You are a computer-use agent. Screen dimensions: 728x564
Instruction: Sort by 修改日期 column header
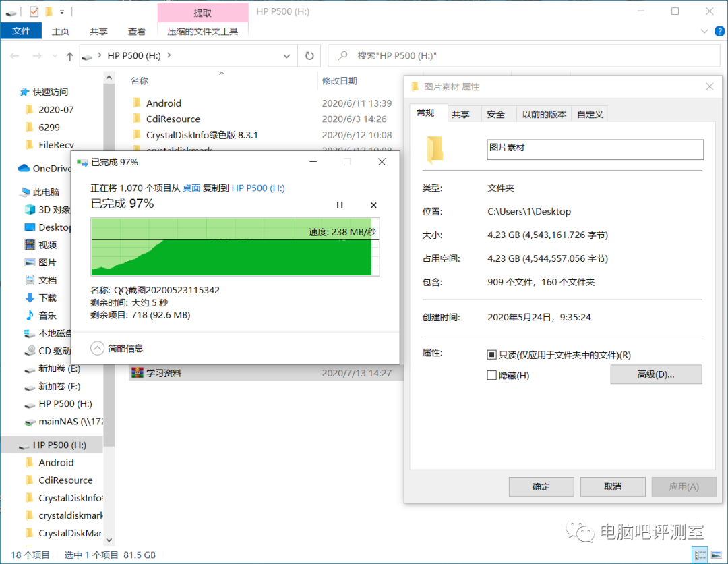click(339, 81)
